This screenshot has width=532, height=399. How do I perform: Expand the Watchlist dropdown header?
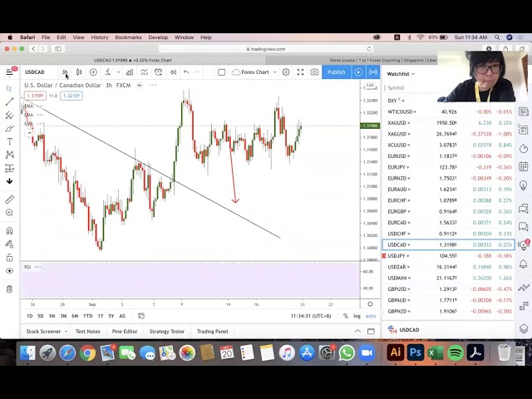(401, 74)
